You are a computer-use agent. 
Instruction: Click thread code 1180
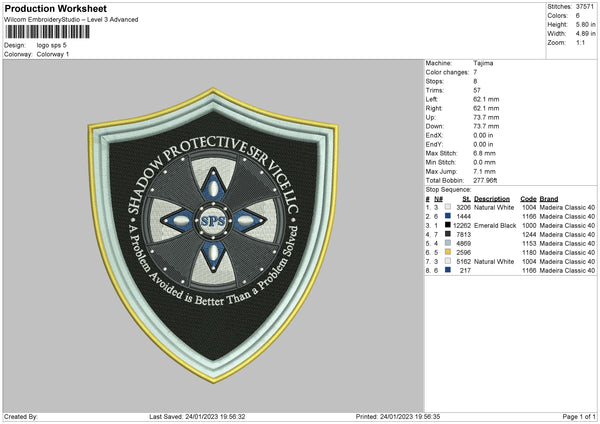pyautogui.click(x=529, y=253)
